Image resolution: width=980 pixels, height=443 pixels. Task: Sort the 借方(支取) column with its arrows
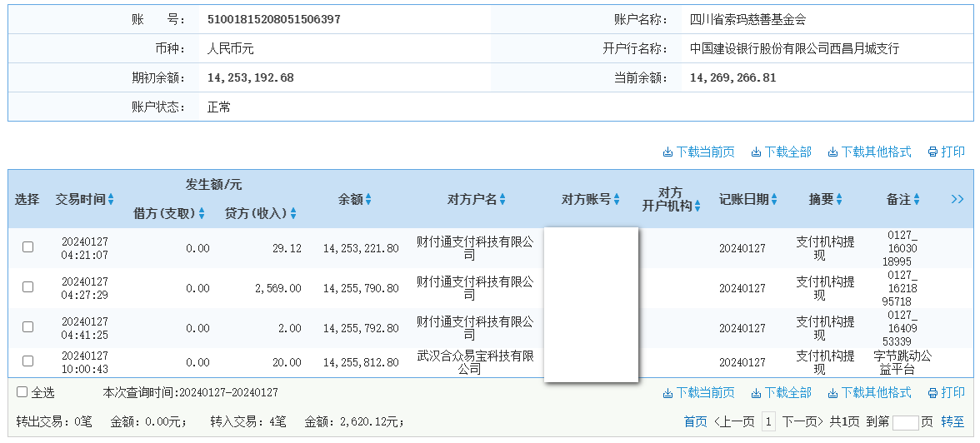pos(202,214)
